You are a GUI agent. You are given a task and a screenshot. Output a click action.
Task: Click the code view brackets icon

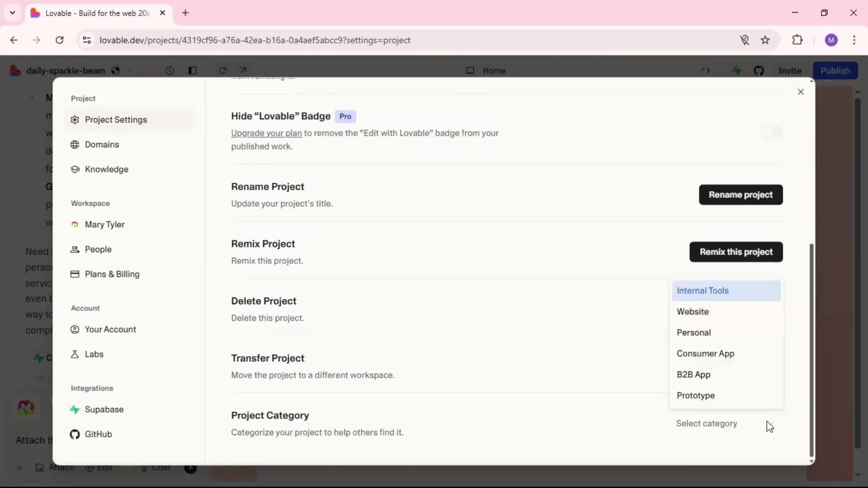705,71
